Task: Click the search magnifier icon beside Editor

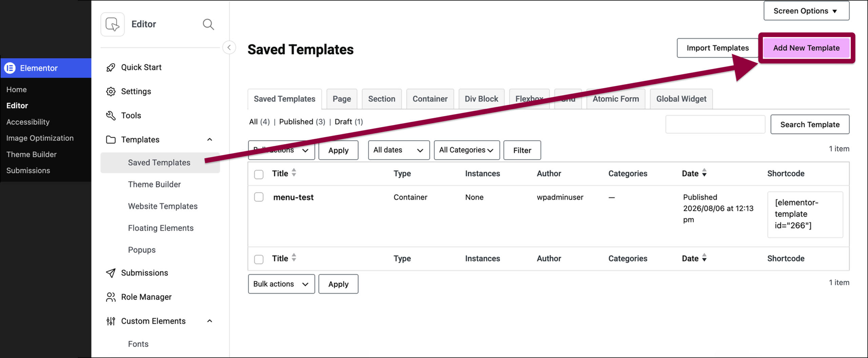Action: pyautogui.click(x=208, y=24)
